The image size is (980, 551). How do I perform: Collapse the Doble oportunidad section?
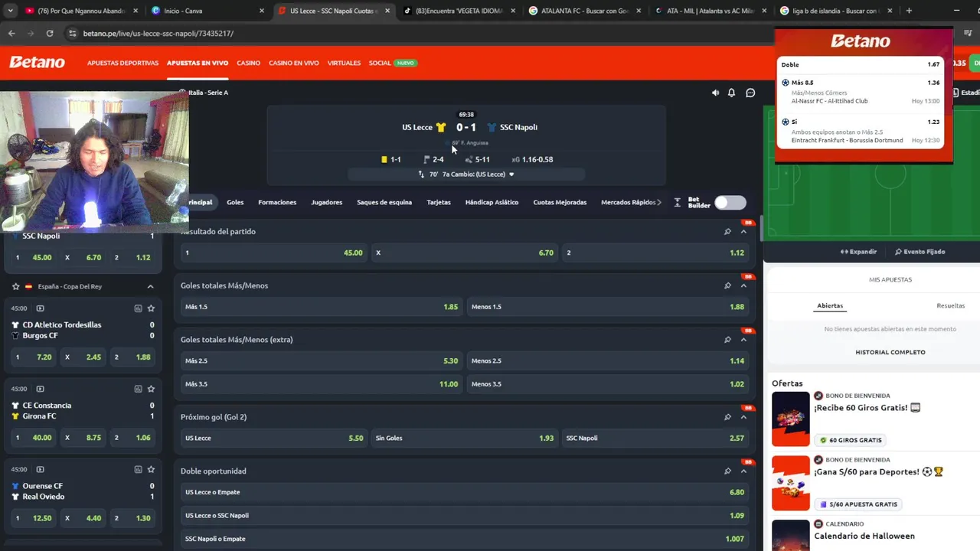(743, 471)
